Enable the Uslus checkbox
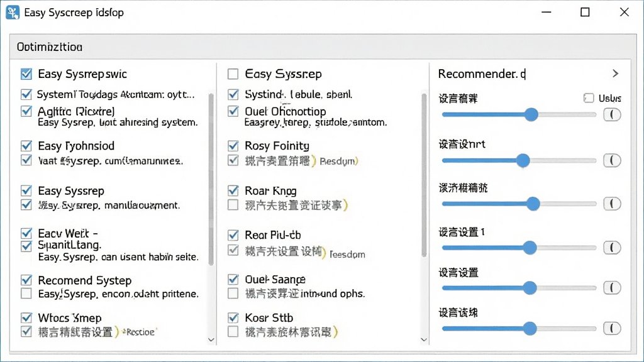 click(589, 98)
